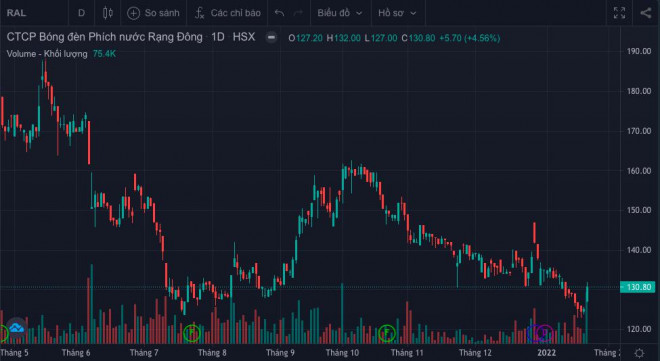Click purple event marker near 2022

point(544,333)
